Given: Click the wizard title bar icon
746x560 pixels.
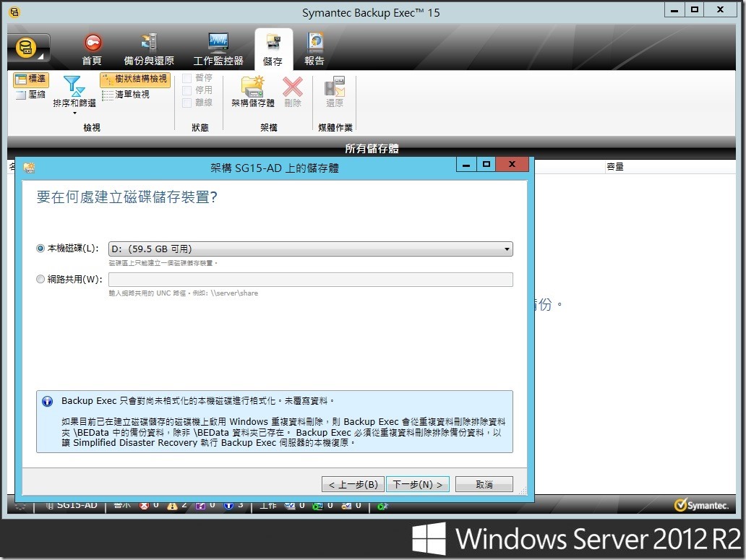Looking at the screenshot, I should pos(29,168).
